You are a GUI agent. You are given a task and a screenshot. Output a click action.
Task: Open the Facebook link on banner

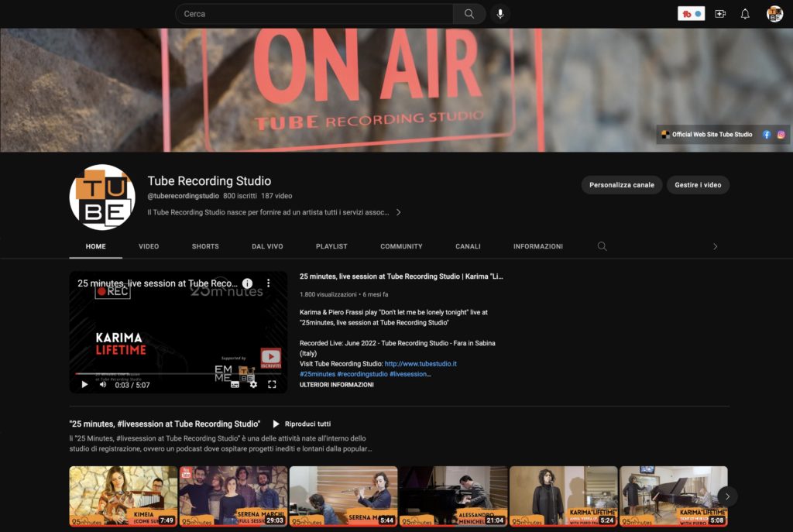coord(767,135)
